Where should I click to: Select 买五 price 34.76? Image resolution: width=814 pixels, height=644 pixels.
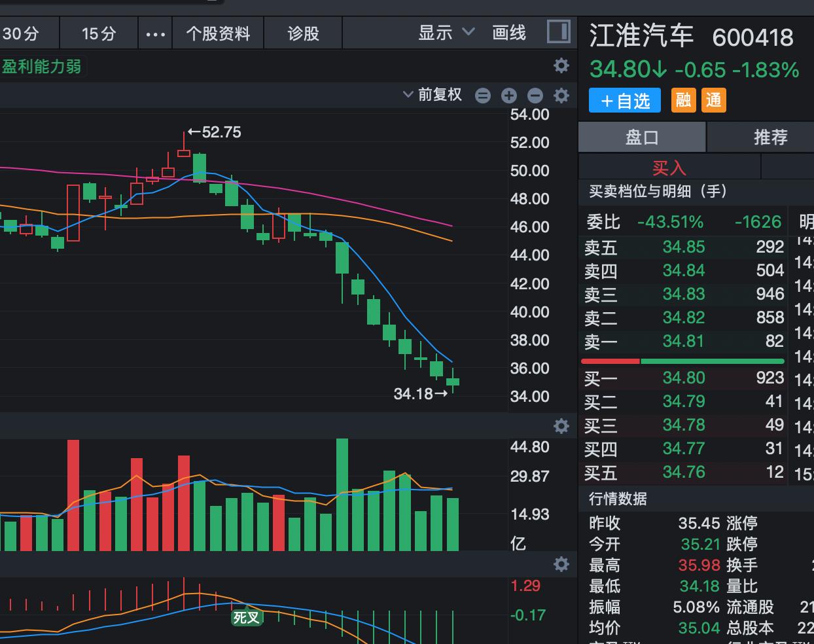point(684,472)
